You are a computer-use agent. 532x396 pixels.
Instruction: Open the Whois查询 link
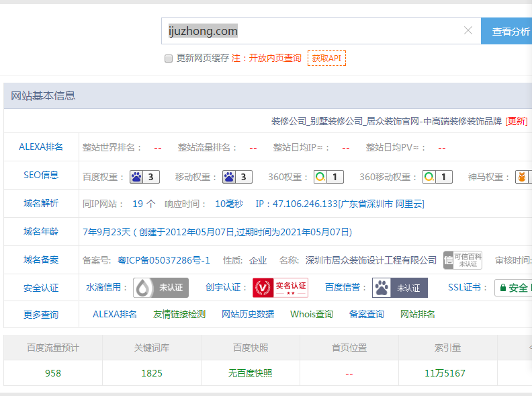pyautogui.click(x=312, y=314)
